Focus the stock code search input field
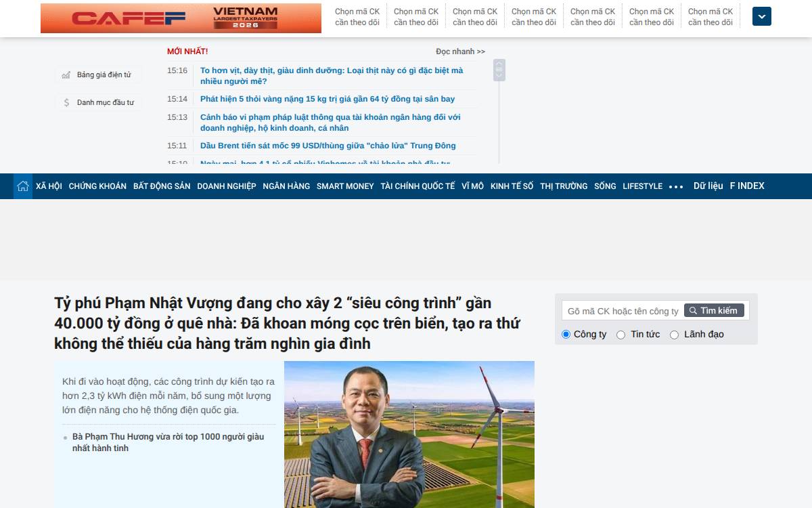 [623, 311]
